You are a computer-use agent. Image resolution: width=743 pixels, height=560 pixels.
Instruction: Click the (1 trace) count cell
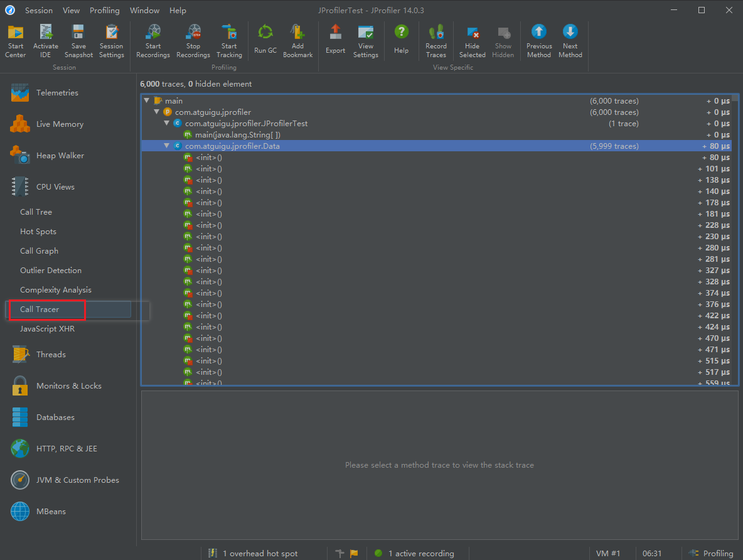[x=624, y=123]
